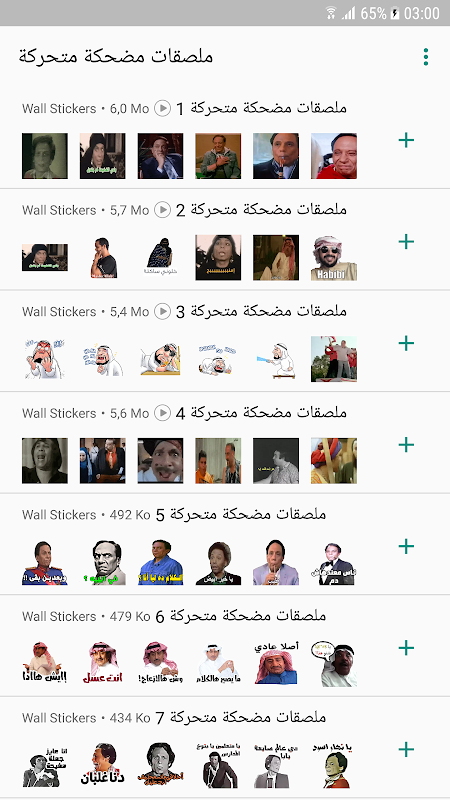Open the three-dot overflow menu
Screen dimensions: 450x800
tap(426, 57)
